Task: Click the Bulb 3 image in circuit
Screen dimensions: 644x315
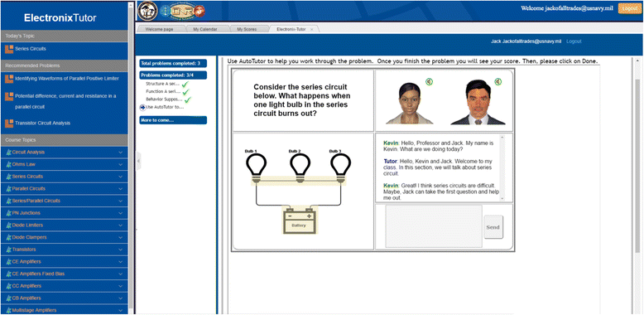Action: 340,167
